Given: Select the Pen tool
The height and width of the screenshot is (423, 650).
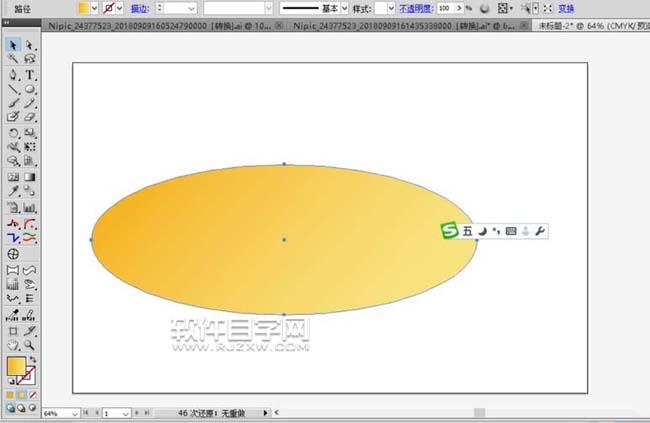Looking at the screenshot, I should [13, 75].
